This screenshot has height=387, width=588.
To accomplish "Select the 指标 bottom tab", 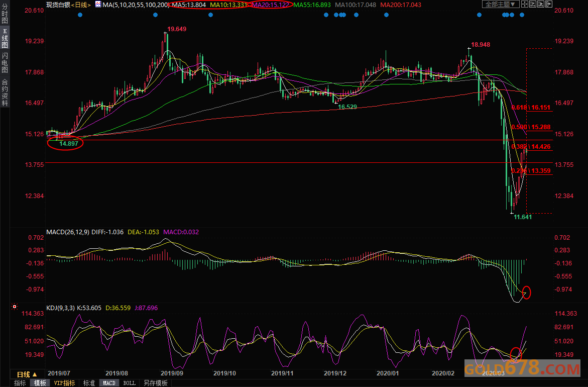I will point(20,383).
